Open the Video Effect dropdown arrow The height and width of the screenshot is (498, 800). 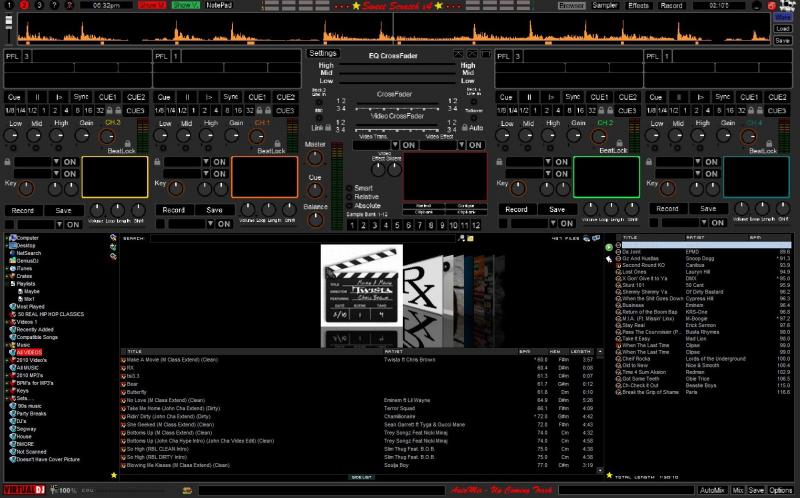pos(461,145)
